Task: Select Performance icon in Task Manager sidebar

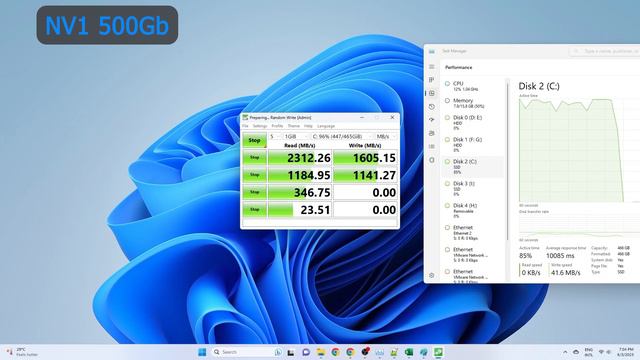Action: [x=432, y=93]
